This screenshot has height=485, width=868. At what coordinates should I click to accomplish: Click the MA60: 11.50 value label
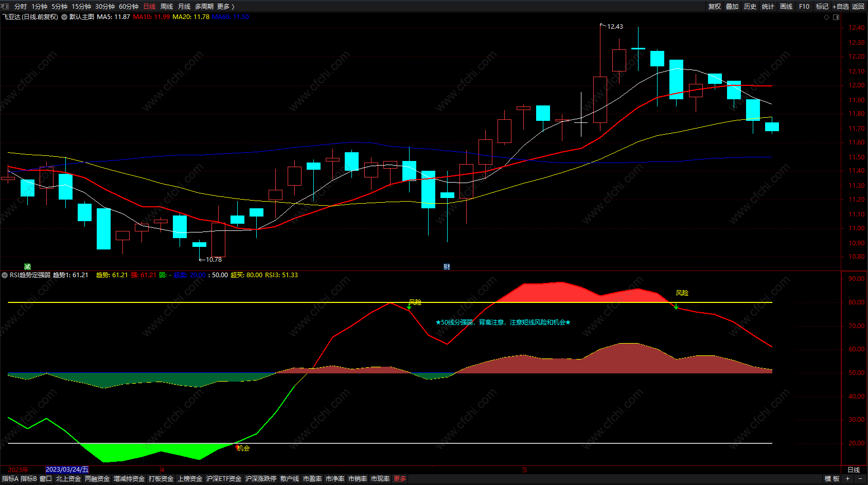231,17
